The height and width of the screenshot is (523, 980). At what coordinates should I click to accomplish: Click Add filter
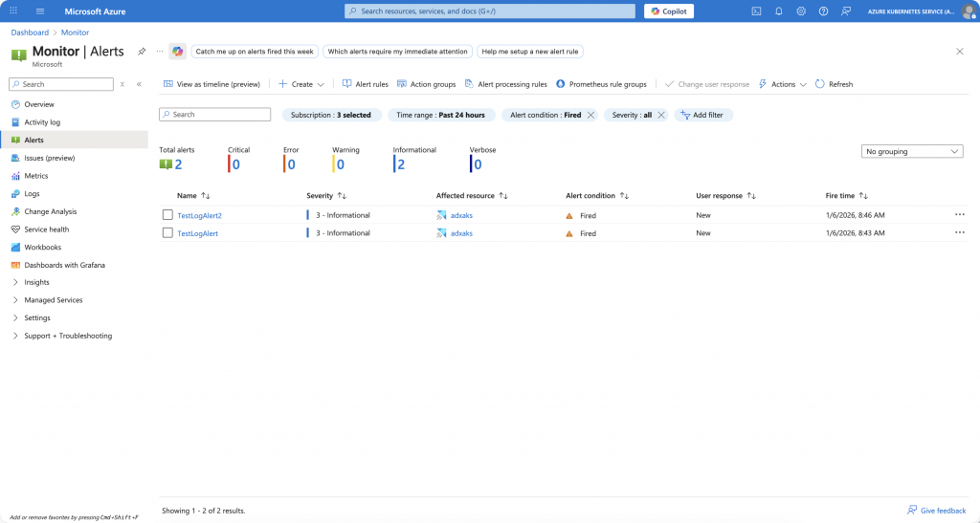click(703, 115)
